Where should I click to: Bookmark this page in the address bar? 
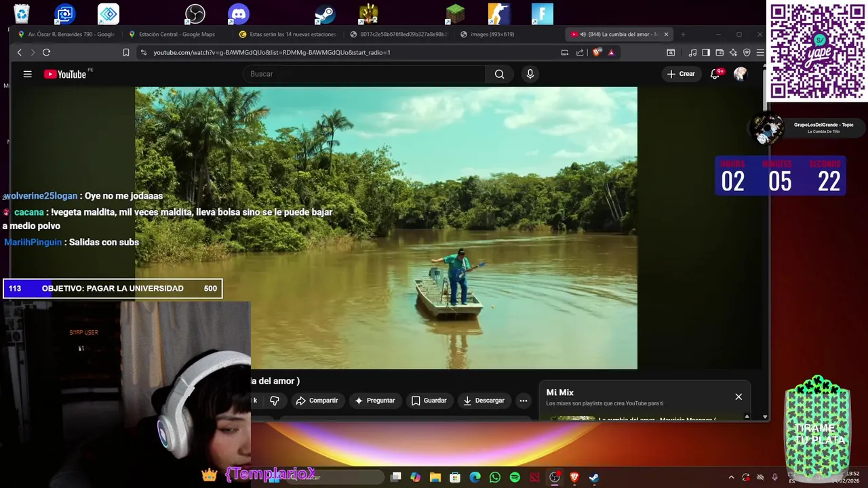point(126,52)
